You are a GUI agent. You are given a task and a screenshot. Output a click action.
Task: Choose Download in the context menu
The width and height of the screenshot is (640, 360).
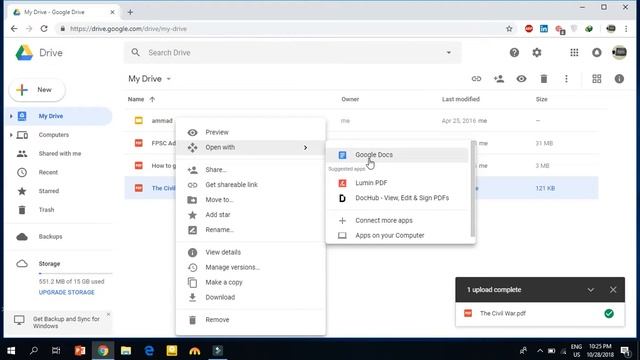251,298
